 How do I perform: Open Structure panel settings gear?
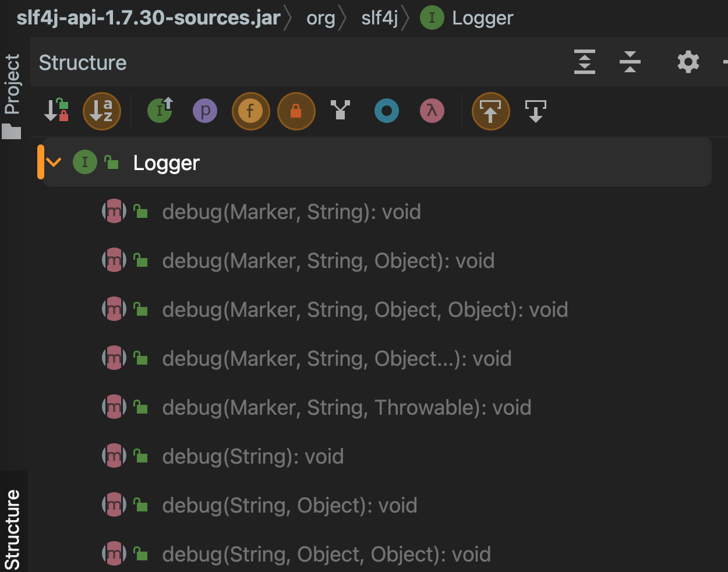pos(688,62)
